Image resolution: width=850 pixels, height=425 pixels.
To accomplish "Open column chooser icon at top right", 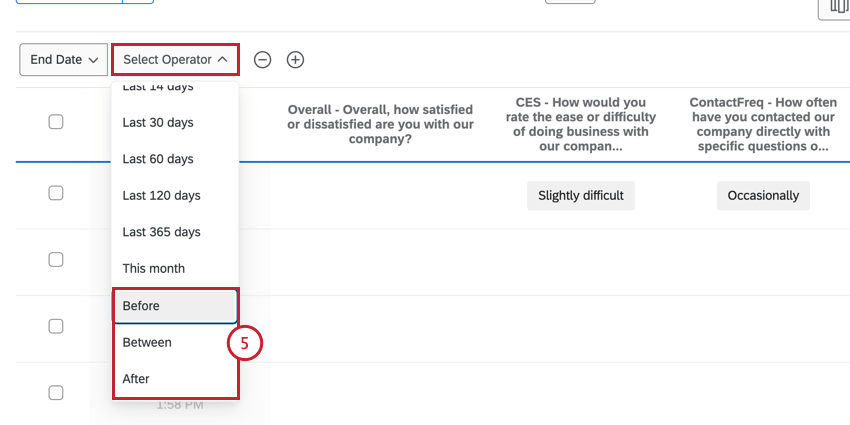I will tap(834, 9).
